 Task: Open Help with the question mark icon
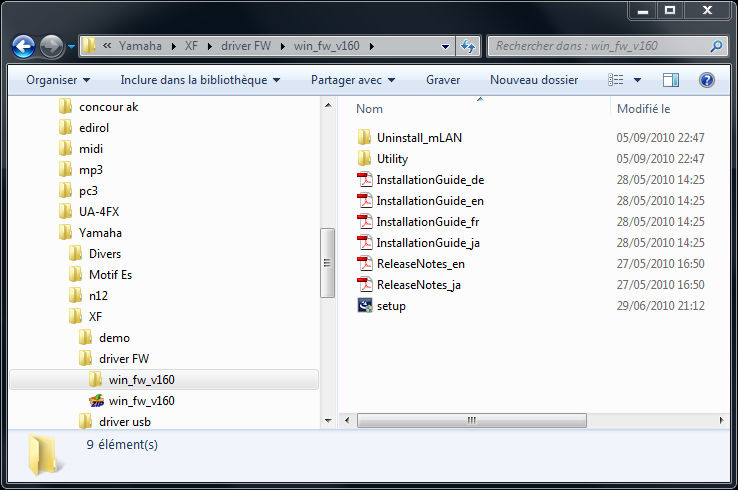tap(706, 80)
